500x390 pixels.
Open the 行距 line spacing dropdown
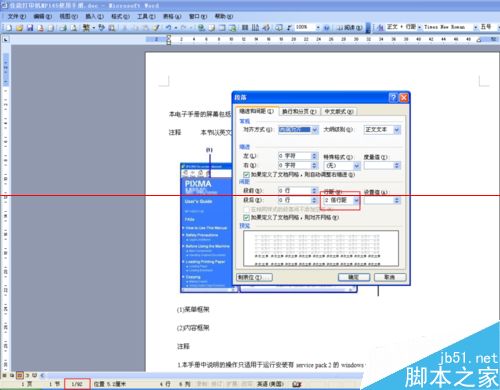coord(356,200)
